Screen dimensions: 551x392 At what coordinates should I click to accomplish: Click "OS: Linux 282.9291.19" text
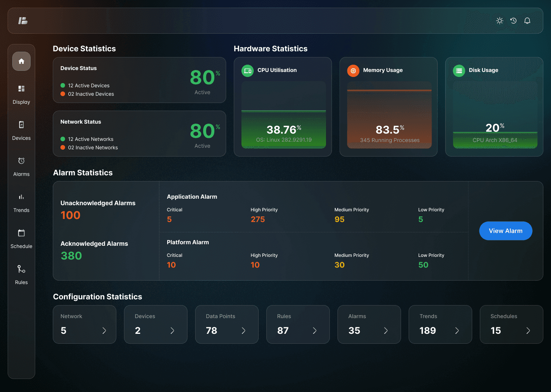pos(284,140)
